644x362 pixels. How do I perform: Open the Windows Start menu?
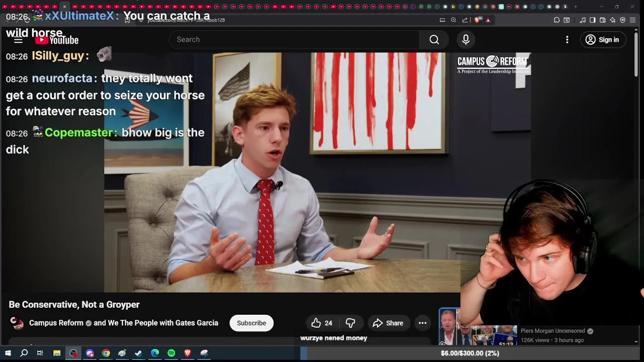coord(8,353)
